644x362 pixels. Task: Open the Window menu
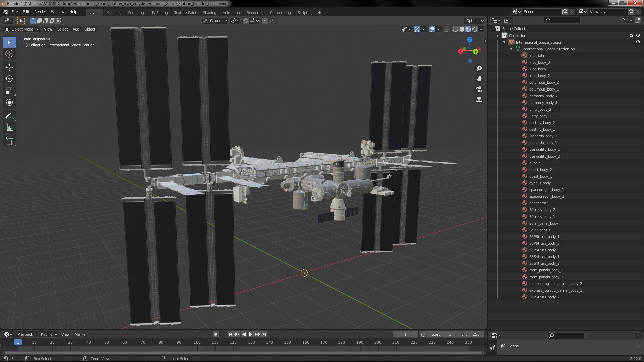(57, 12)
